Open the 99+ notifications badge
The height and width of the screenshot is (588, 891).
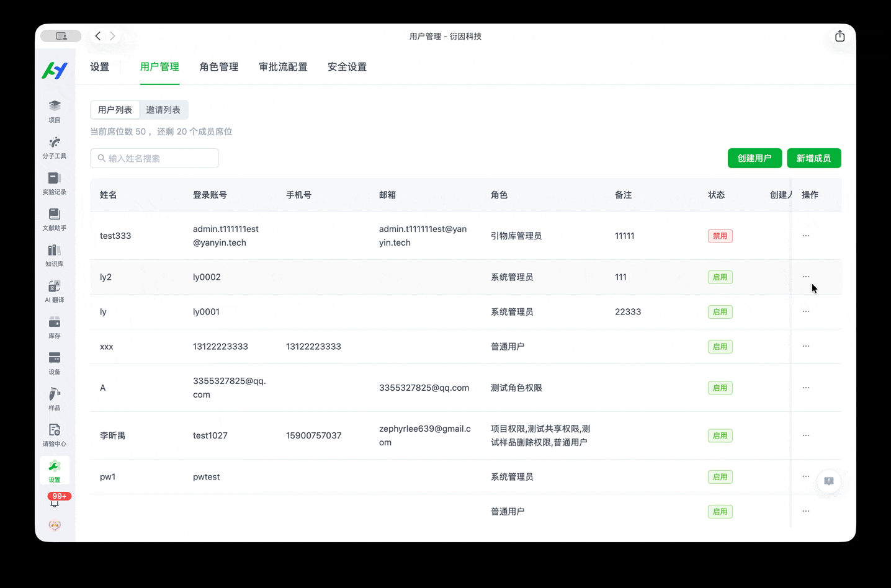click(58, 496)
